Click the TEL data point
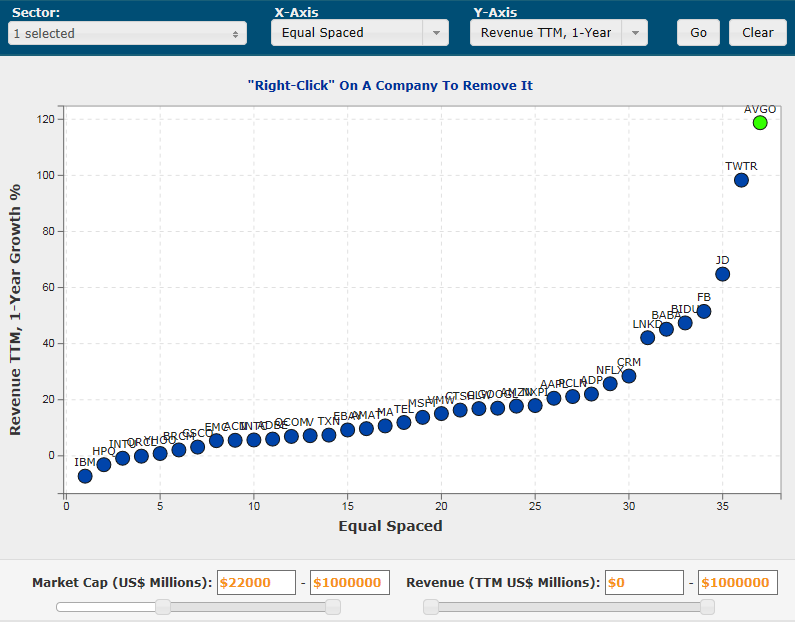The image size is (795, 622). pos(404,422)
